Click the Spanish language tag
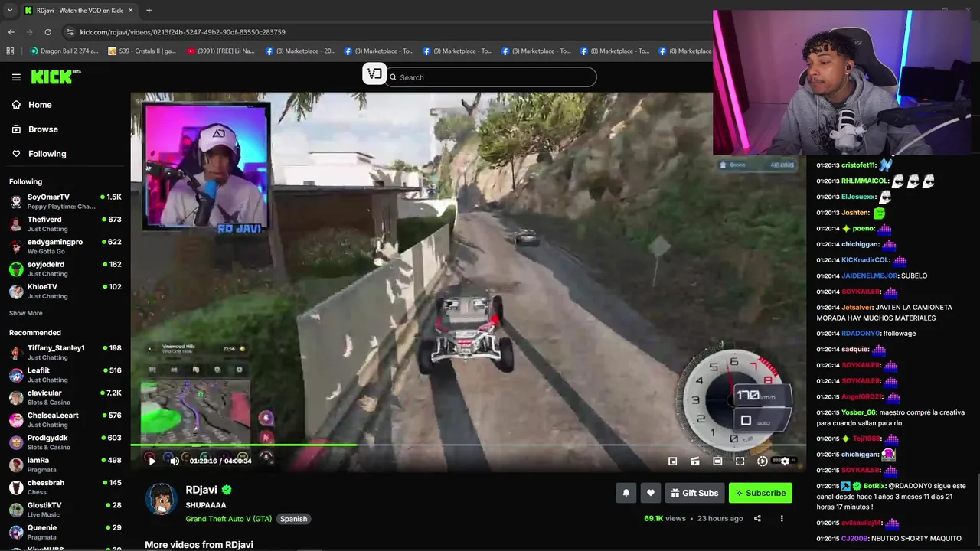 point(293,519)
